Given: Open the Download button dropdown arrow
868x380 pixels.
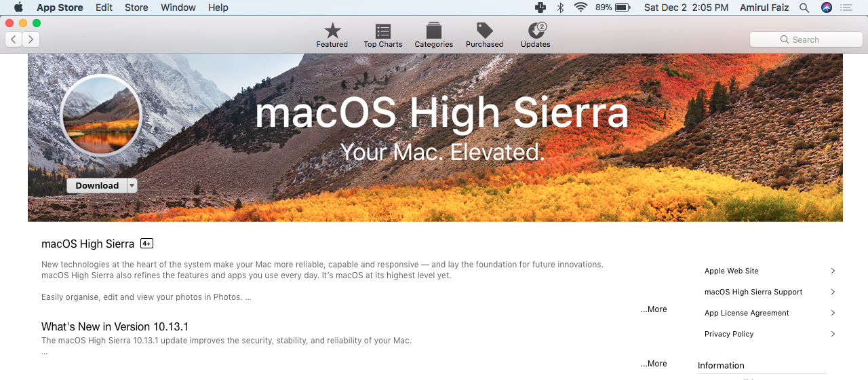Looking at the screenshot, I should [132, 185].
